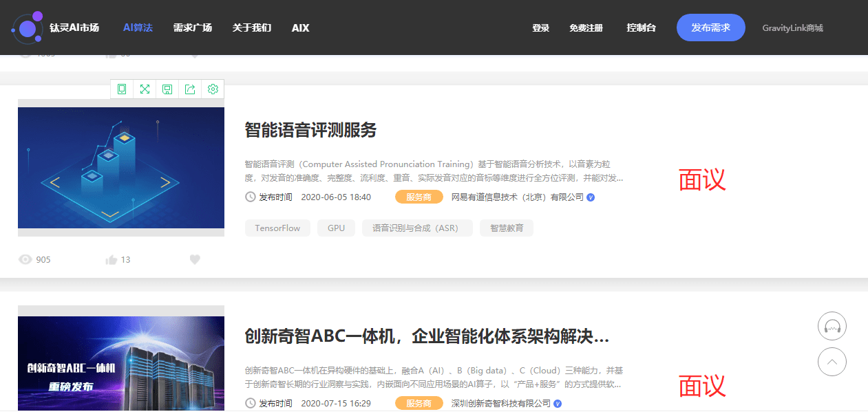Click the 创新奇智ABC一体机 thumbnail image
The height and width of the screenshot is (414, 868).
[x=121, y=363]
